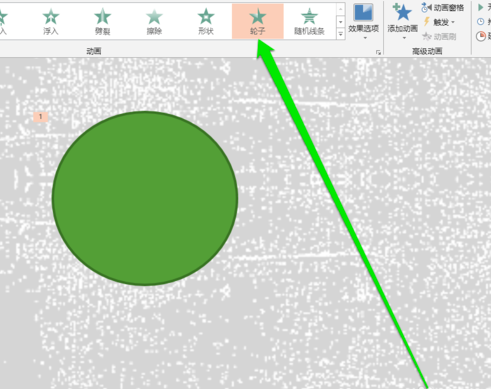This screenshot has width=491, height=389.
Task: Click the green play preview triangle icon
Action: [481, 7]
